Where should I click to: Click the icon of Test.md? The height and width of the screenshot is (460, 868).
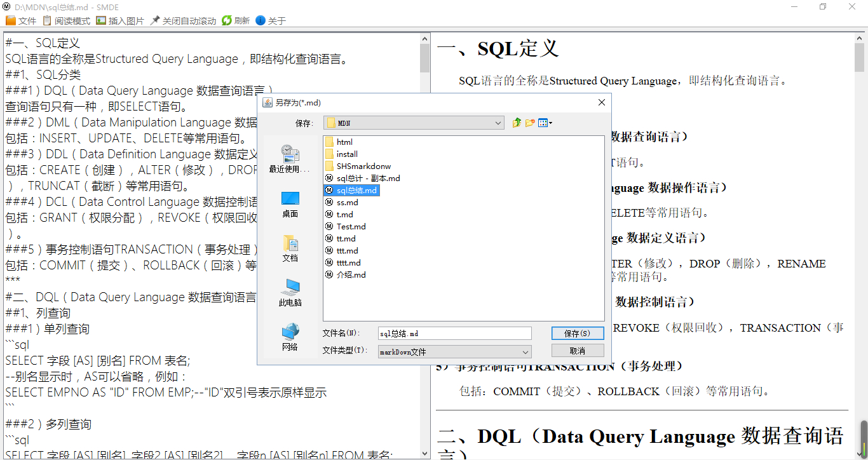pos(329,226)
